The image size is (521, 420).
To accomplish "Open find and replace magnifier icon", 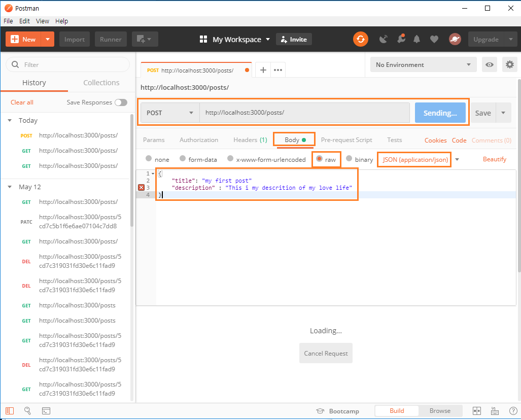I will [x=27, y=411].
